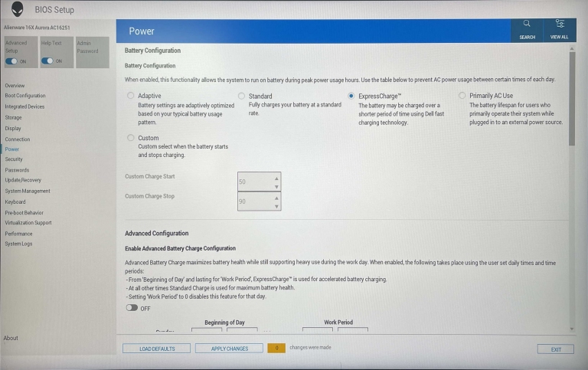
Task: Click the View All icon
Action: (x=559, y=25)
